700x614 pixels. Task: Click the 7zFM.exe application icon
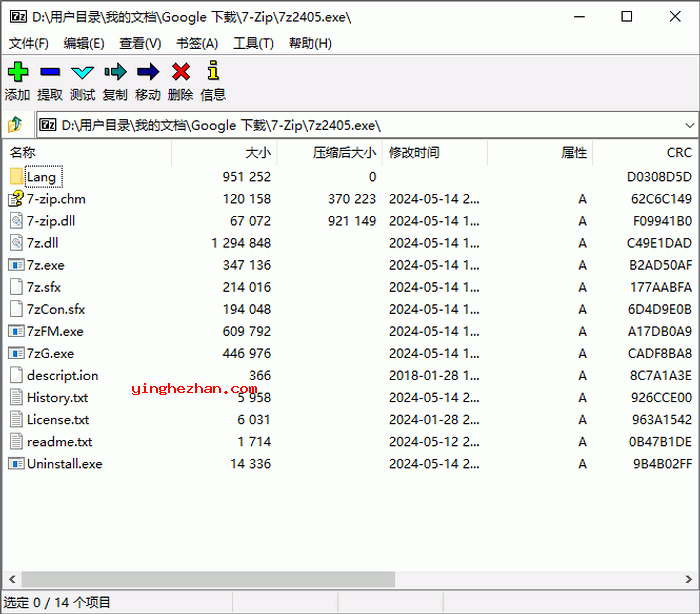(x=16, y=331)
